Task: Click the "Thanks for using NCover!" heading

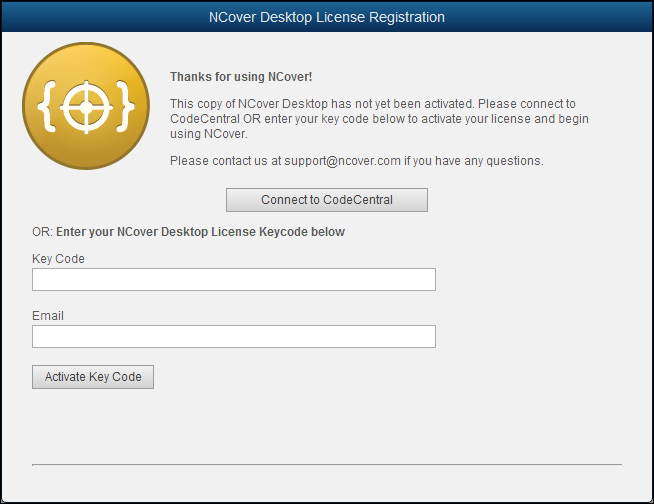Action: click(241, 77)
